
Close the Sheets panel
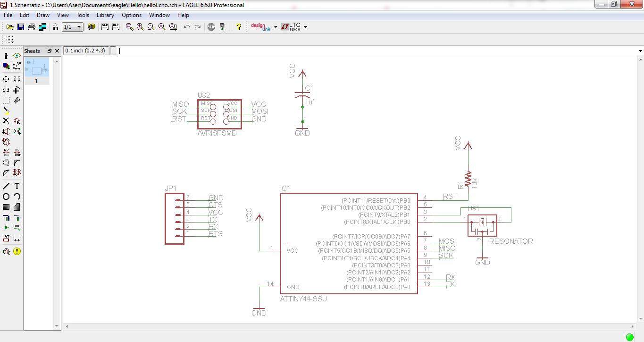point(57,51)
